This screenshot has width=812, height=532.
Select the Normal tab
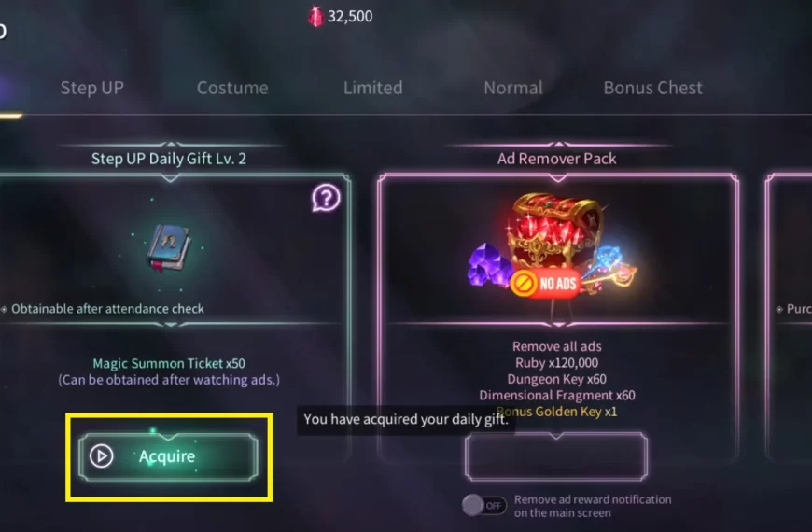coord(513,88)
